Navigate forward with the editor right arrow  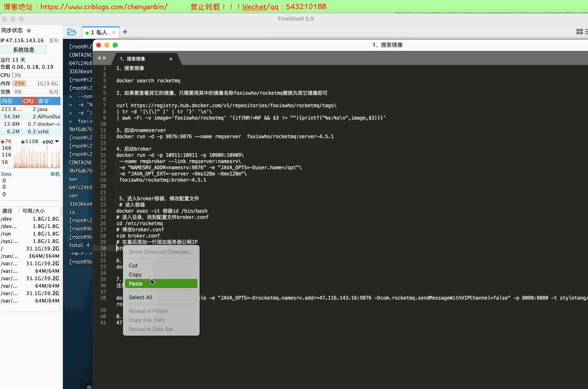[x=105, y=58]
